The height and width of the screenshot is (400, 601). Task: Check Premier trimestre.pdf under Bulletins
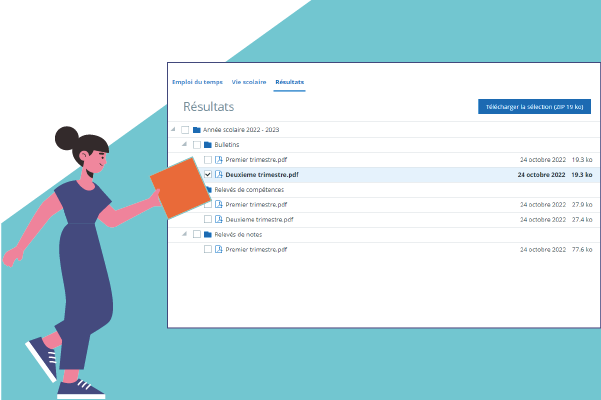pos(208,160)
